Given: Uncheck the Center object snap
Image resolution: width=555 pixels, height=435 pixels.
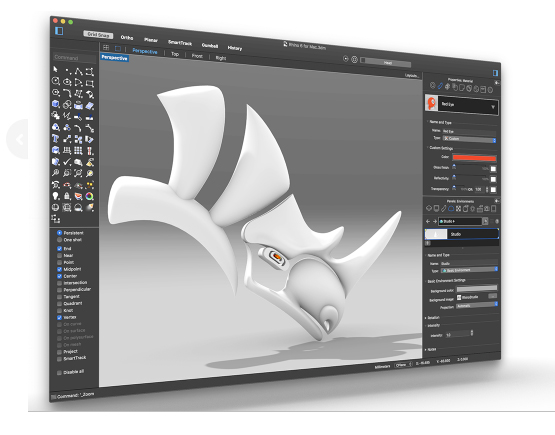Looking at the screenshot, I should (x=59, y=276).
